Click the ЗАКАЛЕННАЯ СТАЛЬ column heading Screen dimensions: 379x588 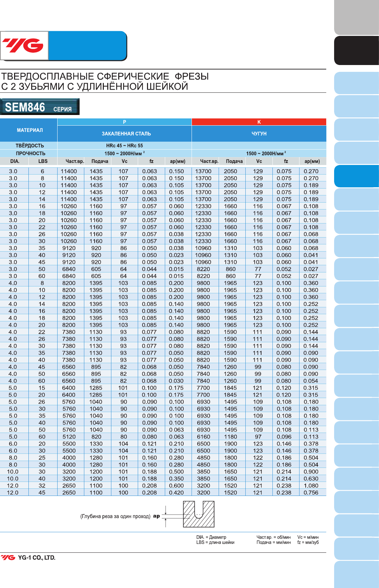(126, 134)
